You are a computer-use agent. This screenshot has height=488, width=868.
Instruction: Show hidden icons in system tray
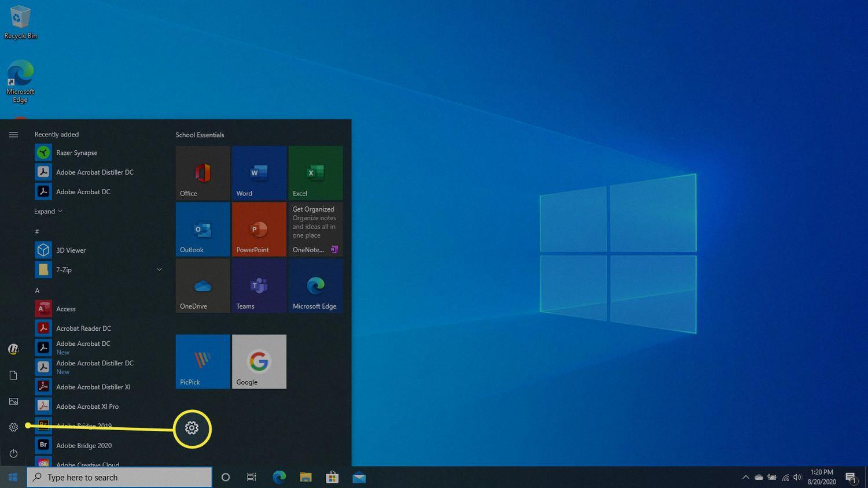point(745,478)
